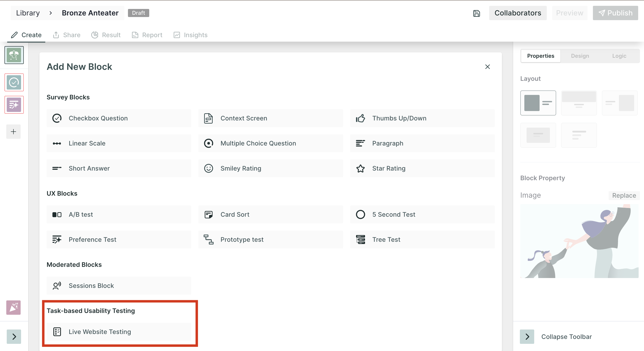Image resolution: width=644 pixels, height=351 pixels.
Task: Click the Draft status badge
Action: click(x=138, y=13)
